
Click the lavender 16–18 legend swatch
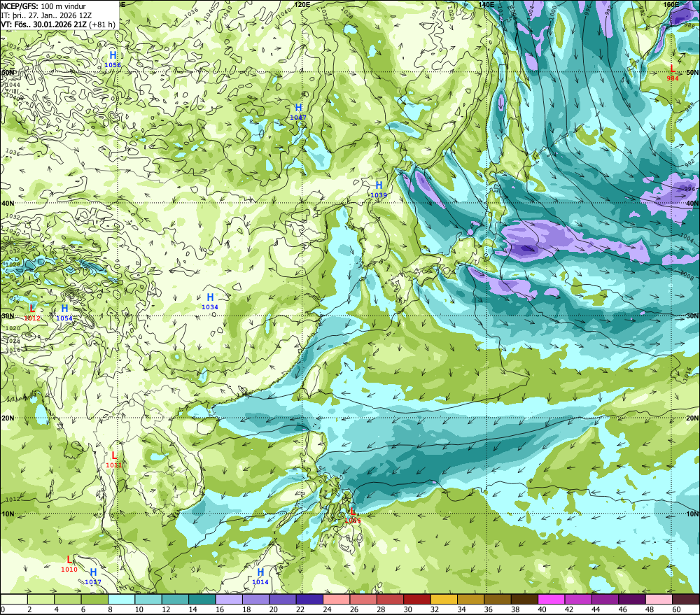pyautogui.click(x=229, y=599)
